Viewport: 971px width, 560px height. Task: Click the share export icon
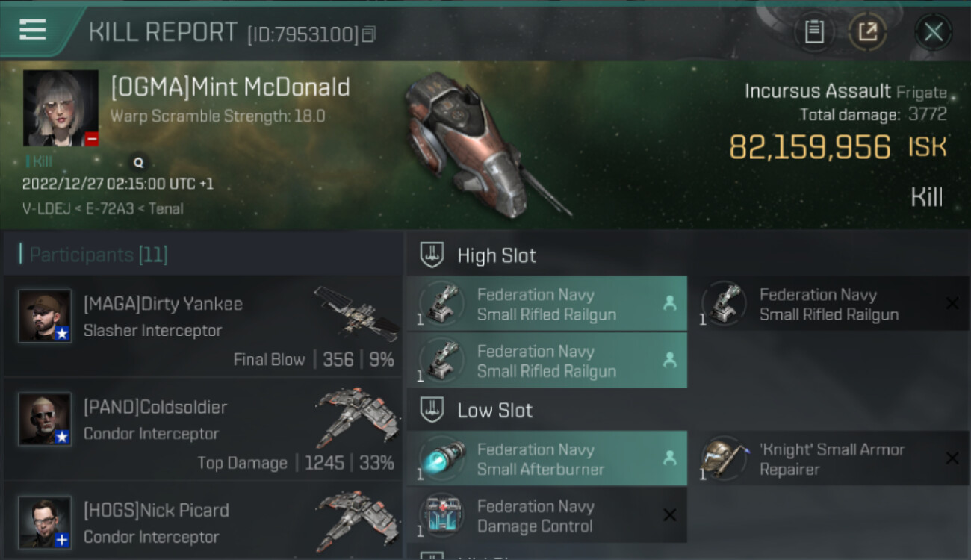(867, 32)
